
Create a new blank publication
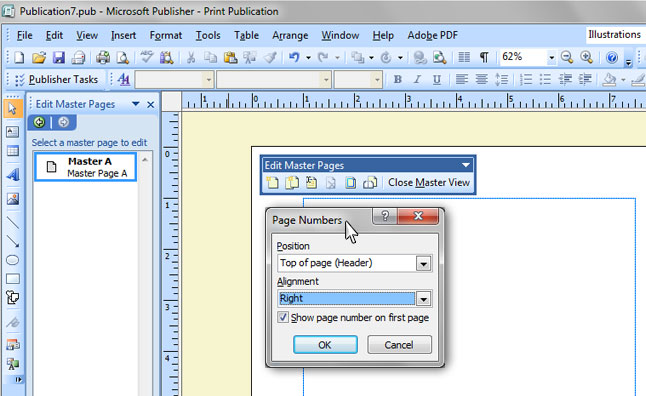(19, 57)
